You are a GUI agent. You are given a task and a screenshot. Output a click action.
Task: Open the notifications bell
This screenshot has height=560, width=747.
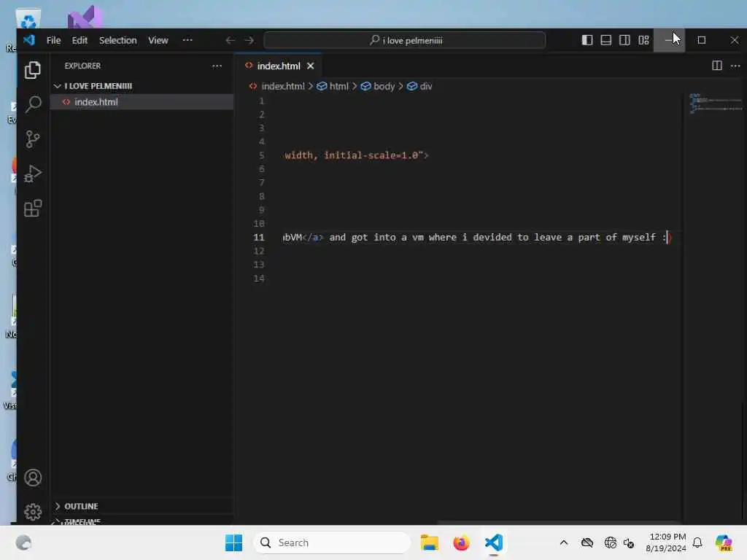point(697,542)
